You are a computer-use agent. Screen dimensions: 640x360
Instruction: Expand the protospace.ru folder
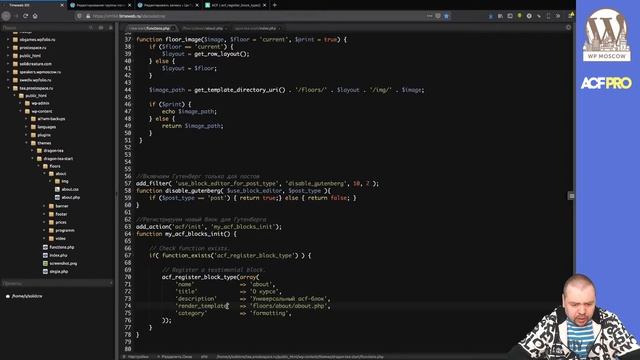tap(8, 48)
